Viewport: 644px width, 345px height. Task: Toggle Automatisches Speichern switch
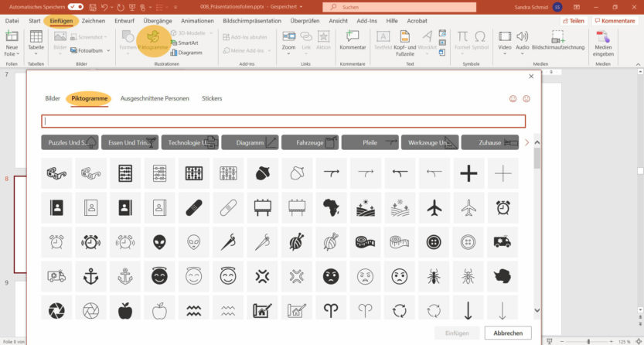click(76, 7)
